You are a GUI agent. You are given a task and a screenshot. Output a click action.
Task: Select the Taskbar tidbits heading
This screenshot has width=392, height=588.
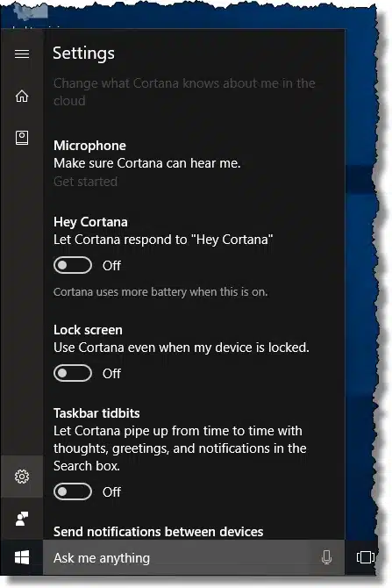[96, 413]
